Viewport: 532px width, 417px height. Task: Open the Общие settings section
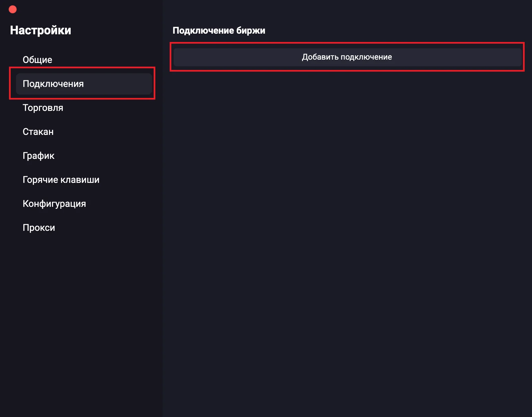(37, 60)
